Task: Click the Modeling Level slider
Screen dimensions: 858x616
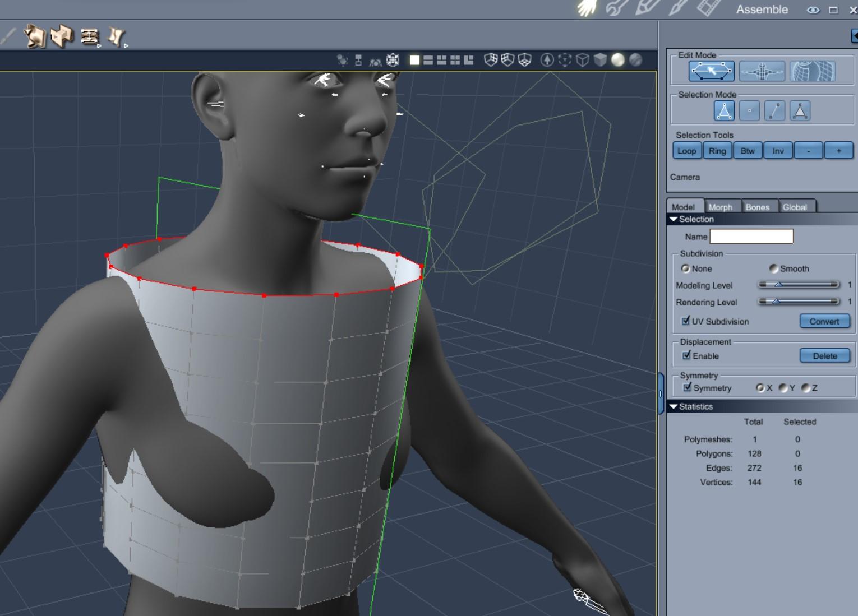Action: tap(799, 285)
